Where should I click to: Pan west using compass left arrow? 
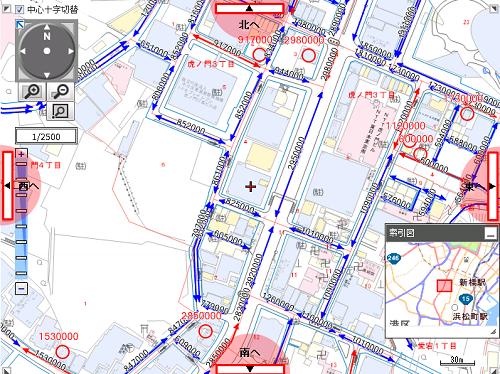click(22, 51)
